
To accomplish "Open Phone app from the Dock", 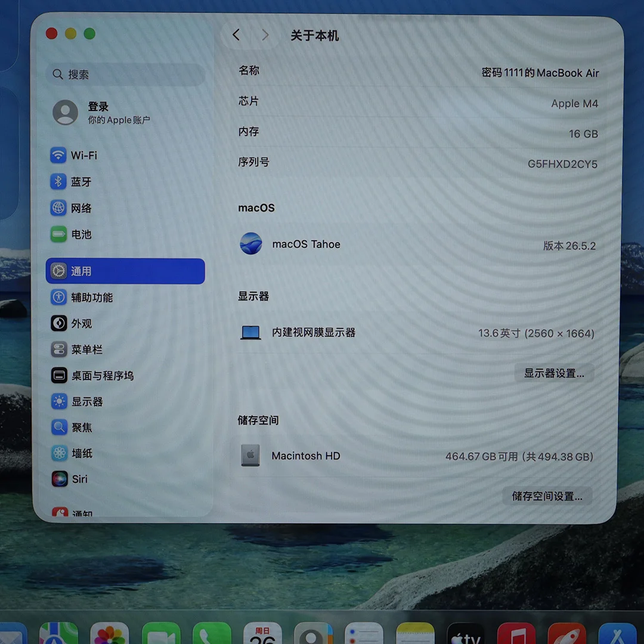I will click(212, 633).
